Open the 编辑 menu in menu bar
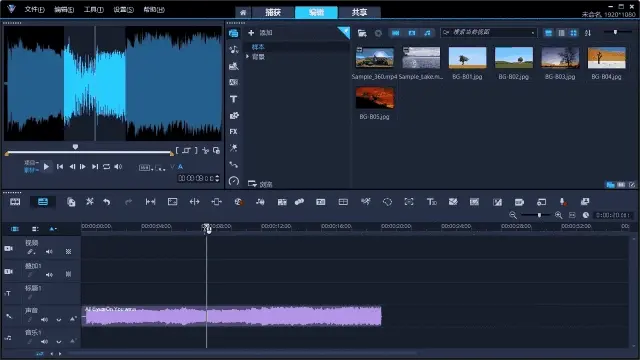The height and width of the screenshot is (360, 640). (x=64, y=9)
